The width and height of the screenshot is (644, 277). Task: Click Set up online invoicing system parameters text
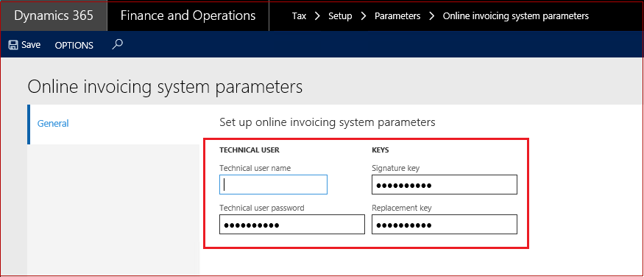pyautogui.click(x=328, y=122)
